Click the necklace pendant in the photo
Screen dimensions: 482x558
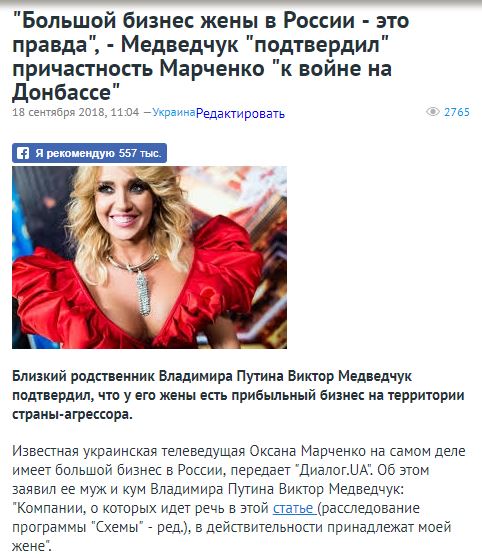pos(143,293)
